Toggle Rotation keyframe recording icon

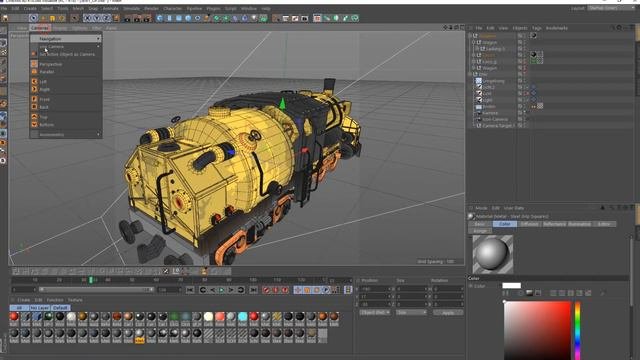316,290
